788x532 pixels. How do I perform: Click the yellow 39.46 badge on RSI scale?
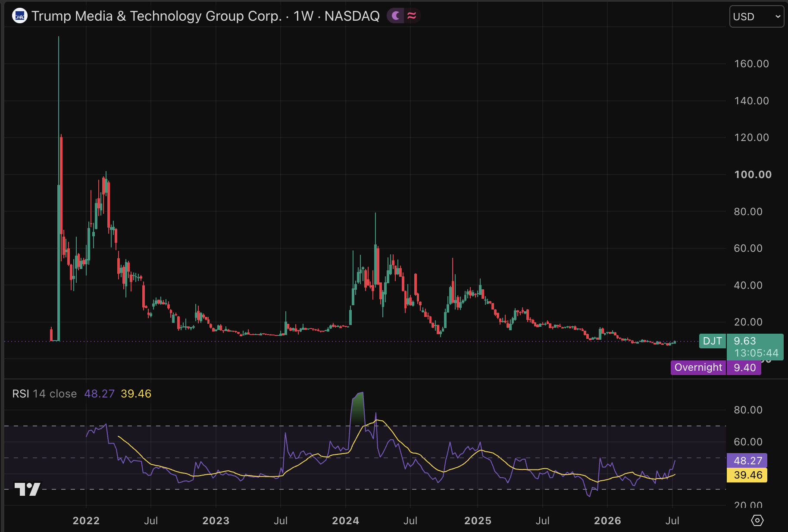(x=747, y=475)
